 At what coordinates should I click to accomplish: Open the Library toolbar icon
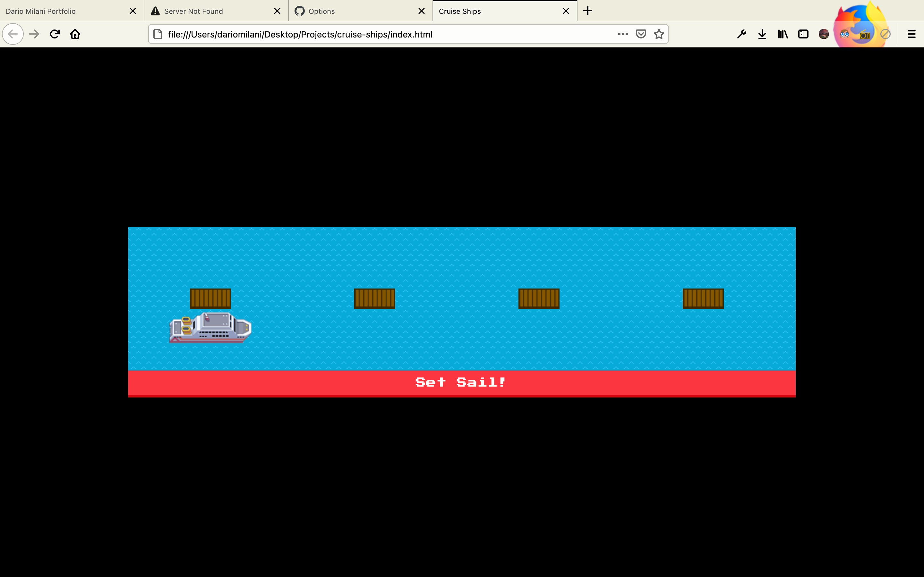[x=782, y=34]
